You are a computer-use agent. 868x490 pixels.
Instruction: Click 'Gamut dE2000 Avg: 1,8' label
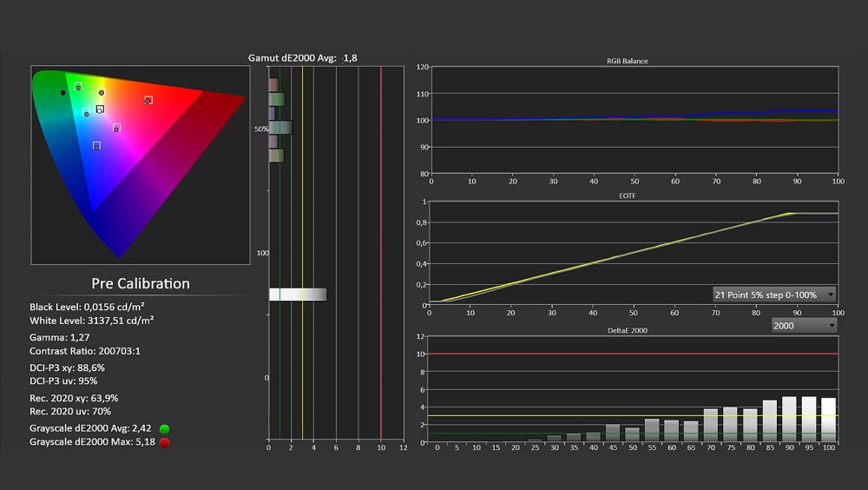(x=303, y=57)
